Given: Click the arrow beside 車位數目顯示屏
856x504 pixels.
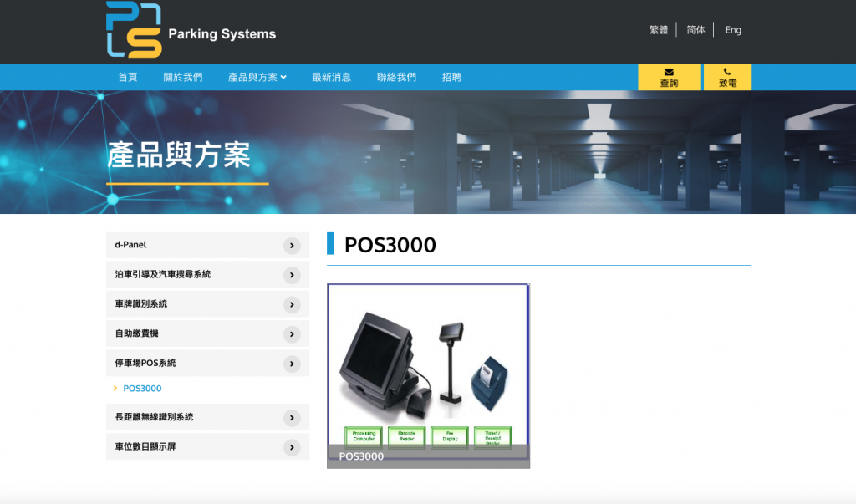Looking at the screenshot, I should [x=292, y=447].
